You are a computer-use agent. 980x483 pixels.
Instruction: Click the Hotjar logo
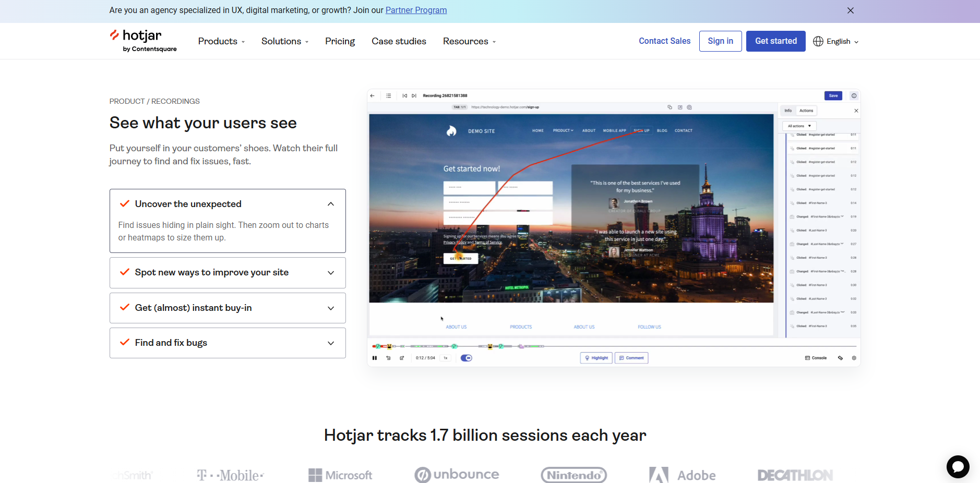[143, 41]
